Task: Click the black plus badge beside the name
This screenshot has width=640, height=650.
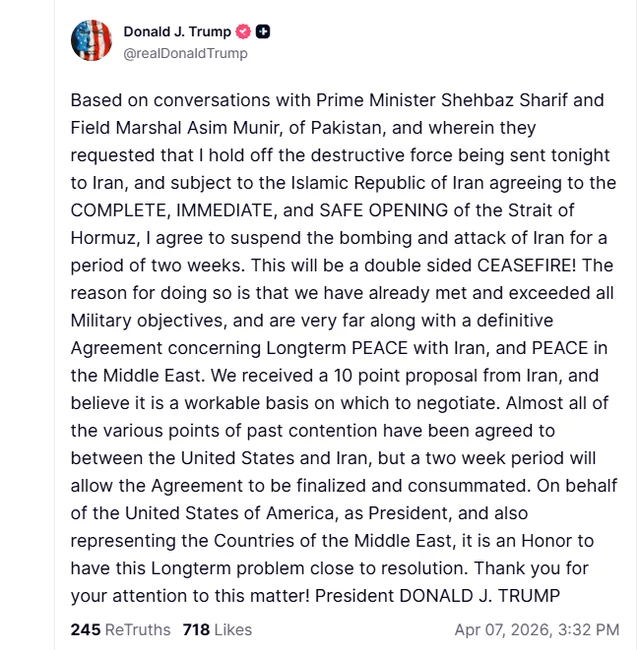Action: pos(263,32)
